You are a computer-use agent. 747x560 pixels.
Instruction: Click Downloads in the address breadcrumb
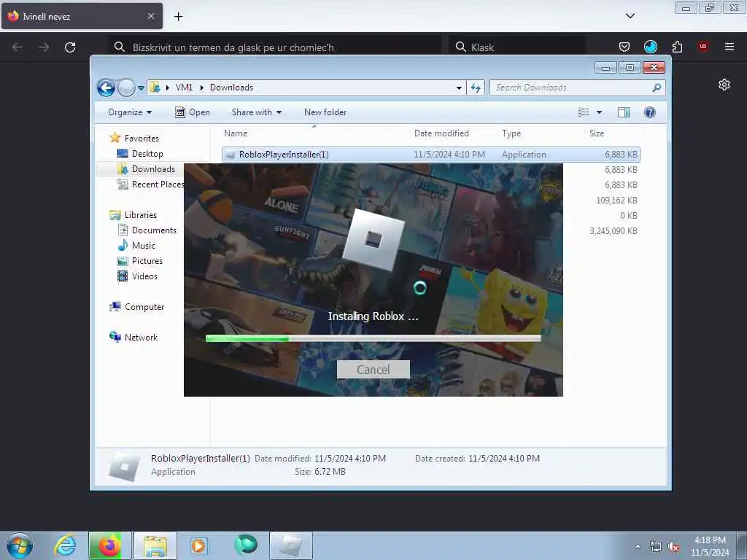231,87
